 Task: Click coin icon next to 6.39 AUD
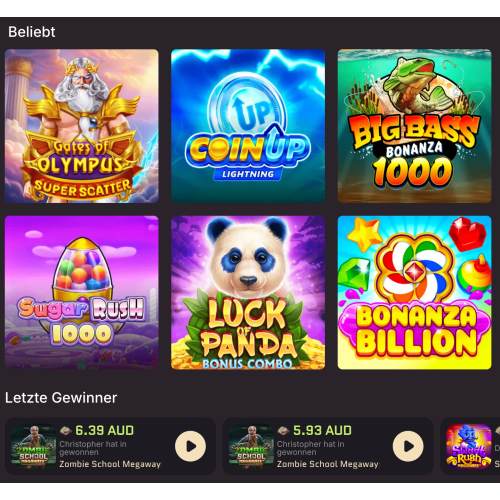coord(66,431)
